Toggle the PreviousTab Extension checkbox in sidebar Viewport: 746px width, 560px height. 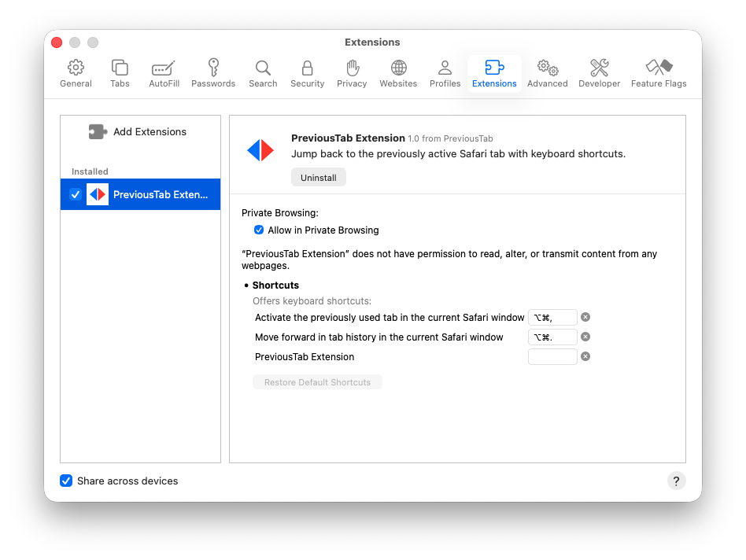tap(75, 194)
